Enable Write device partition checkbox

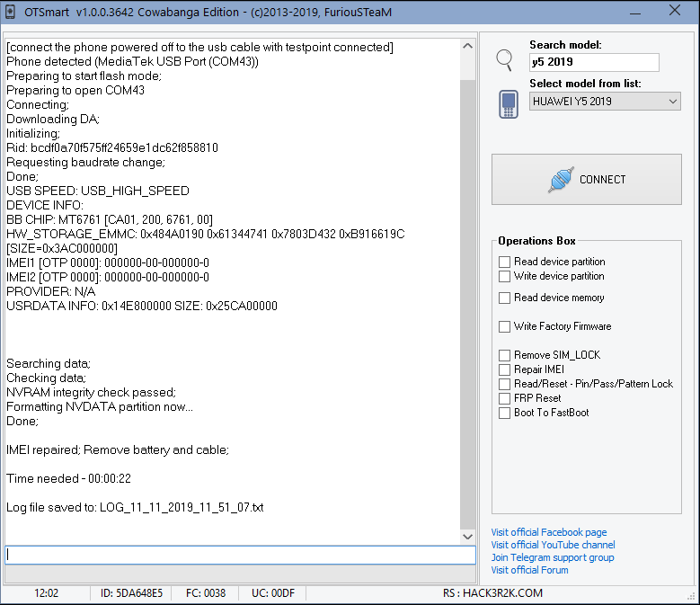point(504,276)
